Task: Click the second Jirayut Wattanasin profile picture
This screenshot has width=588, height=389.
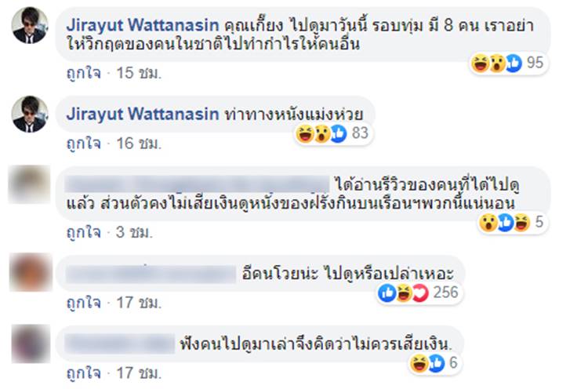Action: [x=30, y=114]
